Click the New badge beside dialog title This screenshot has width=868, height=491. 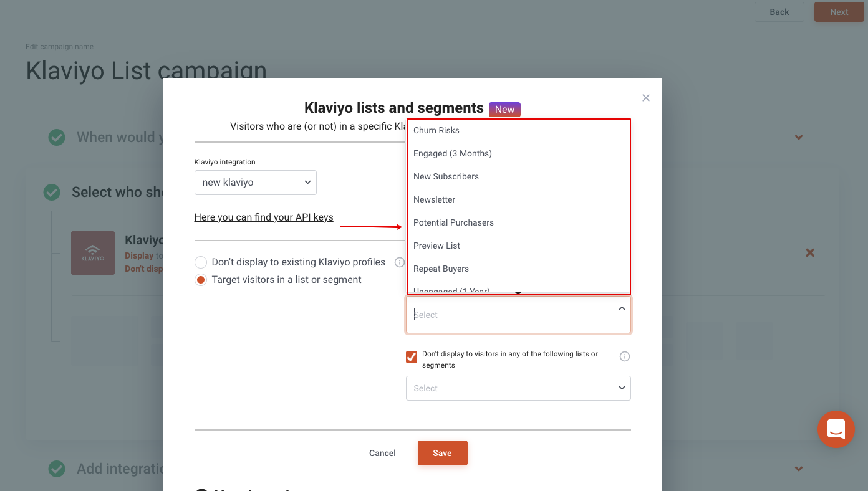504,109
